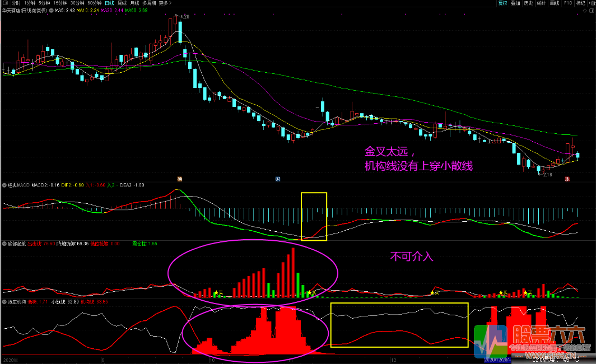Select the 15分钟 period tab

pos(60,3)
